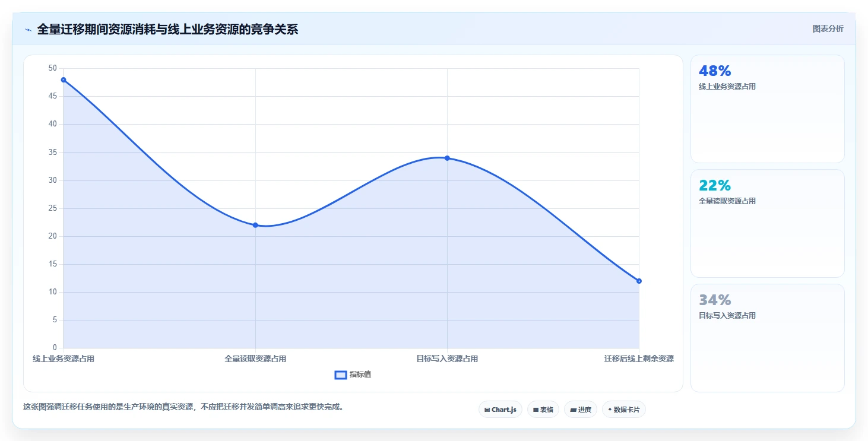
Task: Click y-axis value 25
Action: [53, 208]
